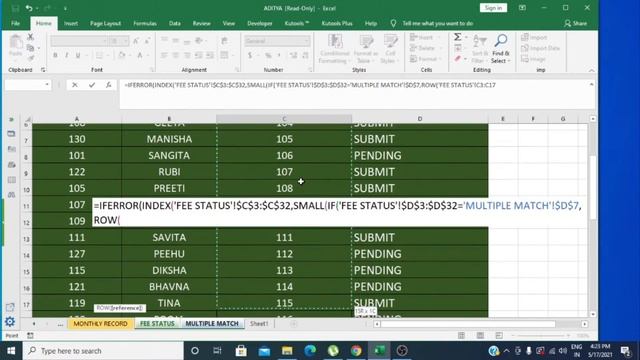Open Find & Select menu

click(x=501, y=49)
